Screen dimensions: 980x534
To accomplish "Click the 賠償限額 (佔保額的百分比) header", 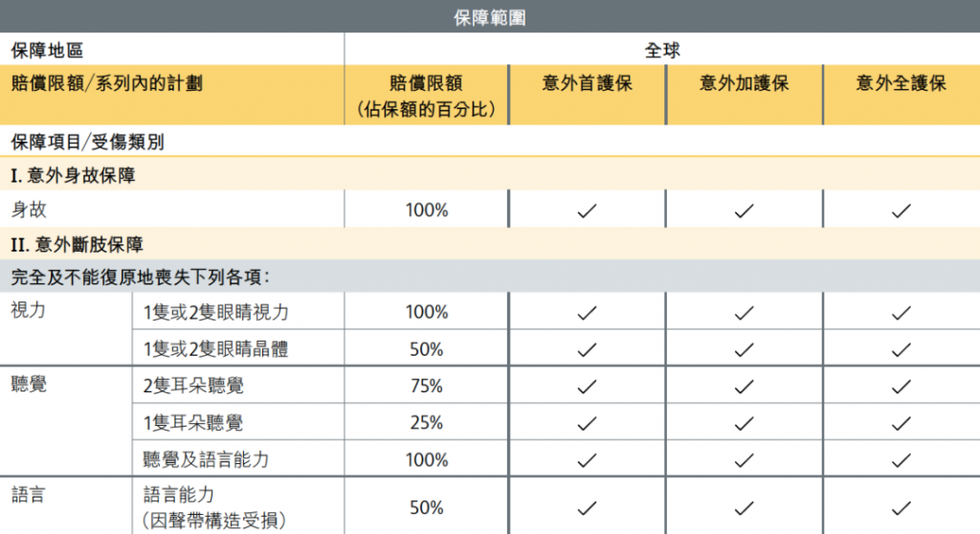I will (426, 96).
